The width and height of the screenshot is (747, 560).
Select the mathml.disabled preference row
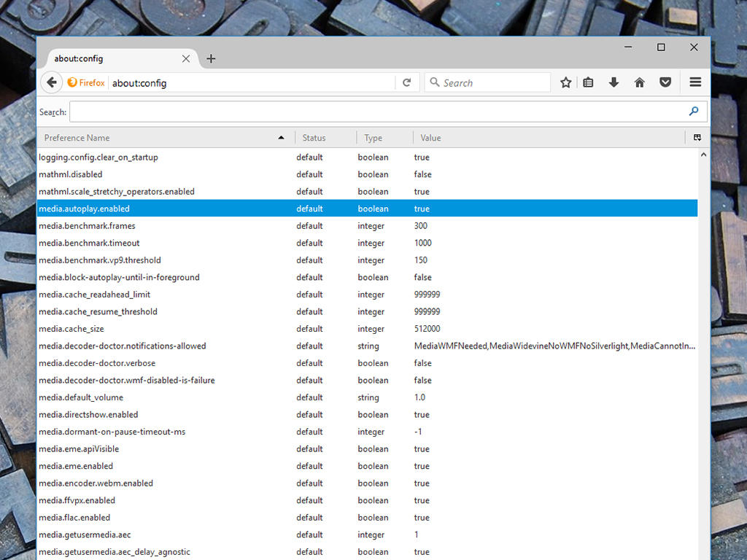click(x=219, y=174)
